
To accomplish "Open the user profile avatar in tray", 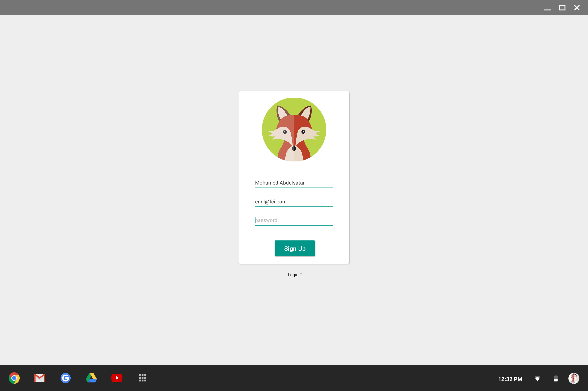I will pos(574,379).
